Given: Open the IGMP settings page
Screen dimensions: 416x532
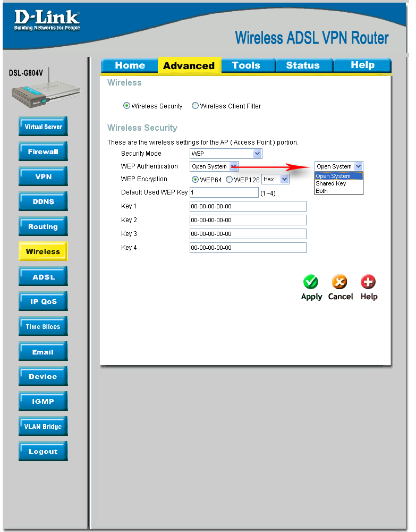Looking at the screenshot, I should 43,401.
